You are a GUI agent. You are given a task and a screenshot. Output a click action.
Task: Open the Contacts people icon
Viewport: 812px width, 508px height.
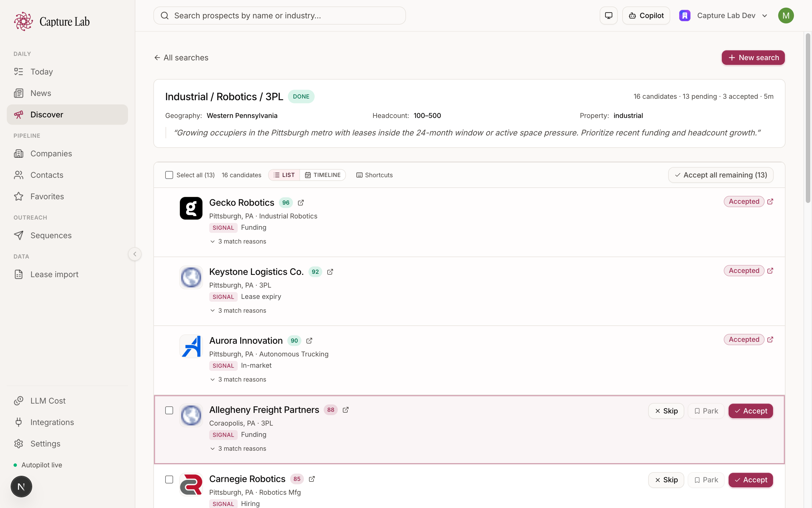point(18,175)
